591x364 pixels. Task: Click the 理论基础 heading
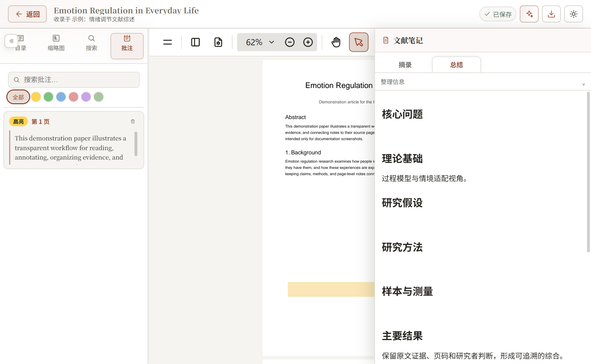pos(402,159)
